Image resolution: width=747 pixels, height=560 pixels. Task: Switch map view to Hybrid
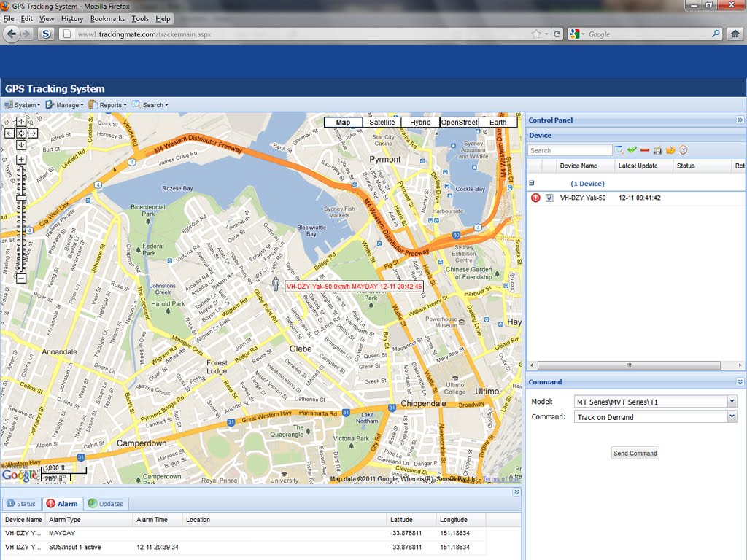tap(420, 122)
